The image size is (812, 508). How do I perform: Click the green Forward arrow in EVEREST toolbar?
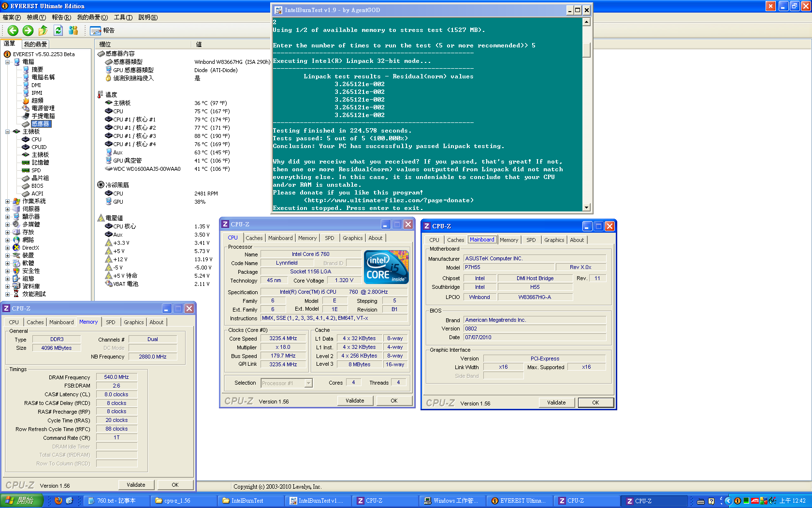point(28,30)
